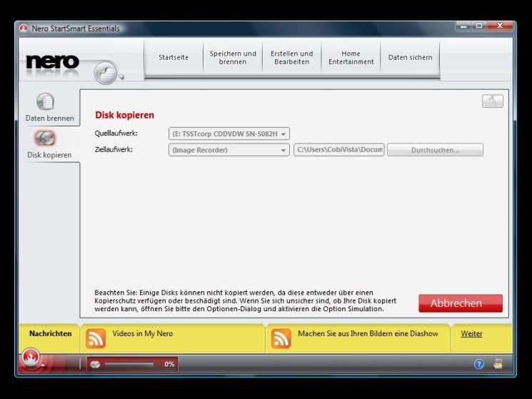
Task: Expand the Quellaufwerk drive dropdown
Action: [x=229, y=133]
